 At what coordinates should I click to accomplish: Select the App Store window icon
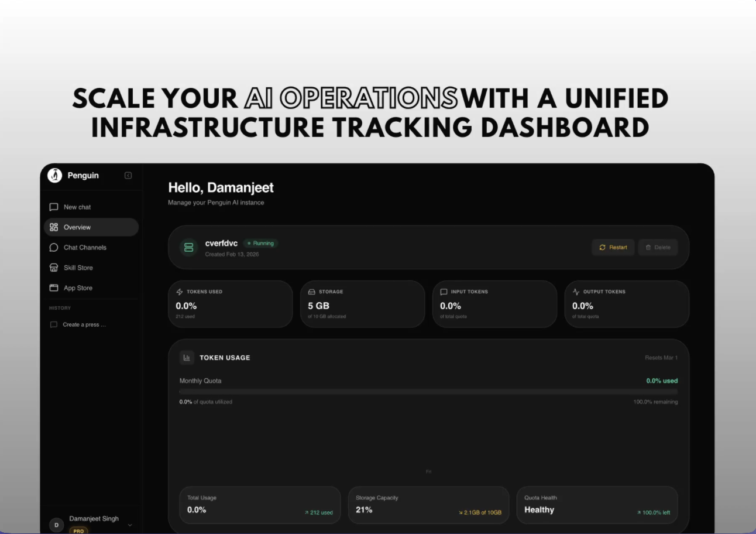(53, 287)
